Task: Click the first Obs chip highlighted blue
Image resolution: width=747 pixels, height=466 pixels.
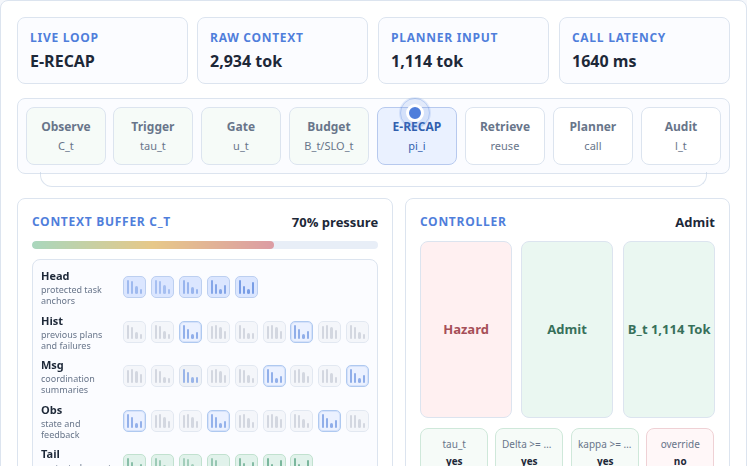Action: [x=134, y=421]
